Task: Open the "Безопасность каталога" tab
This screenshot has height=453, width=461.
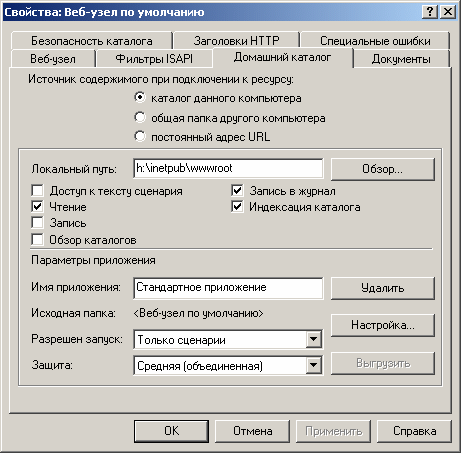Action: (92, 41)
